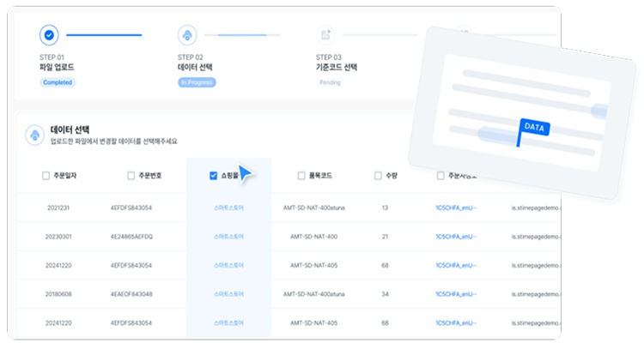This screenshot has height=343, width=644.
Task: Open the 파일 업로드 step
Action: point(57,67)
